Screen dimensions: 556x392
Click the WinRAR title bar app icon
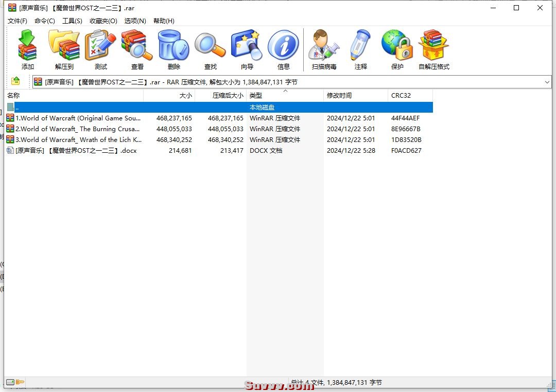(12, 7)
